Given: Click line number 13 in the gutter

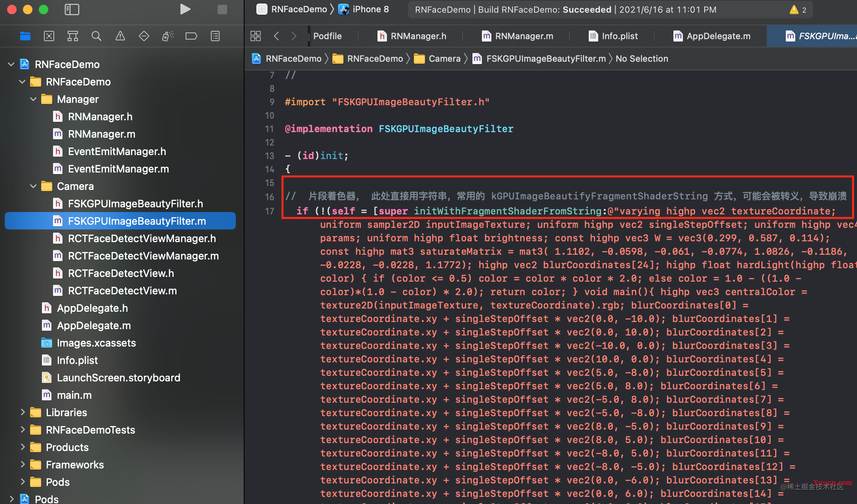Looking at the screenshot, I should (269, 156).
